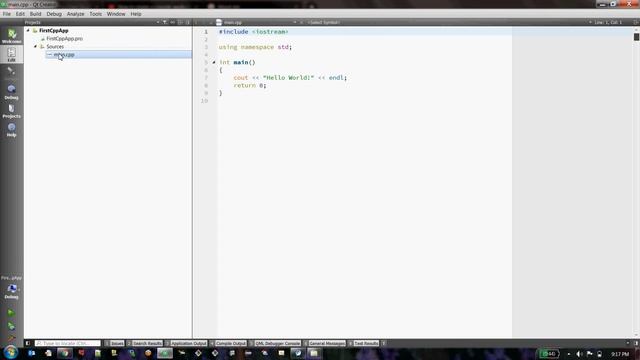Toggle the sidebar visibility at bottom left
The width and height of the screenshot is (640, 360).
click(28, 343)
